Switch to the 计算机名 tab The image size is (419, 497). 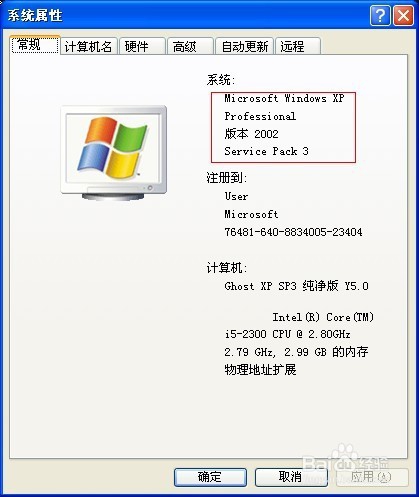(x=88, y=46)
